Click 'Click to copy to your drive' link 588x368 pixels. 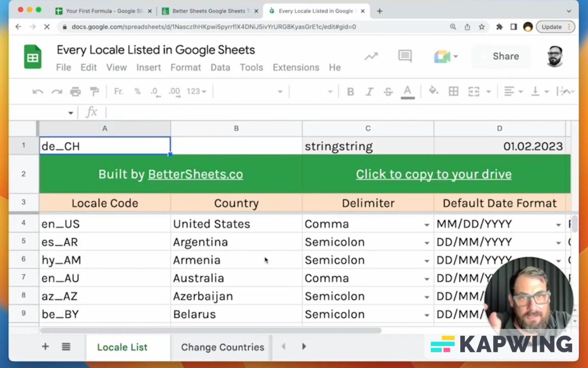(x=434, y=174)
